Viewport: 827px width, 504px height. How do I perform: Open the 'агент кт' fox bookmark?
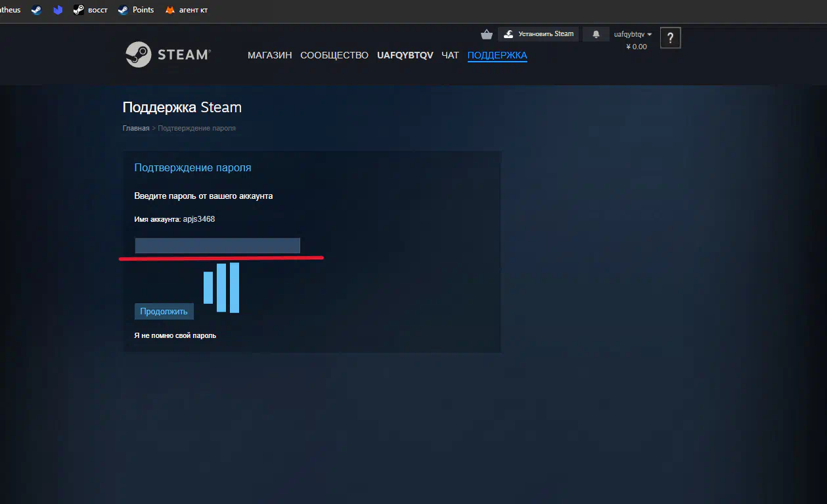point(187,10)
